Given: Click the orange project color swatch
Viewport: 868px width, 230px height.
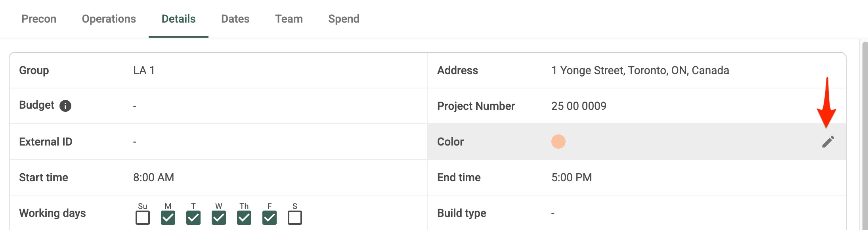Looking at the screenshot, I should pos(558,142).
